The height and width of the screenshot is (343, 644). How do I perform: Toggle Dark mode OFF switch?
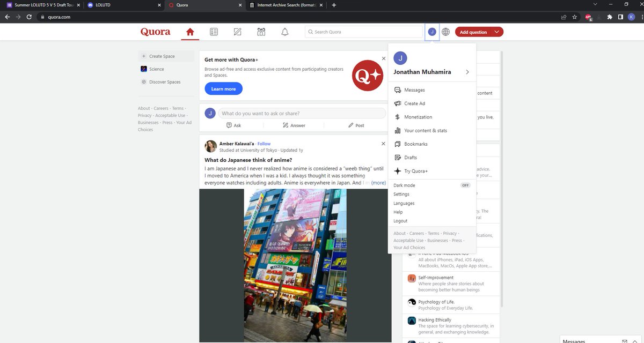click(x=465, y=185)
